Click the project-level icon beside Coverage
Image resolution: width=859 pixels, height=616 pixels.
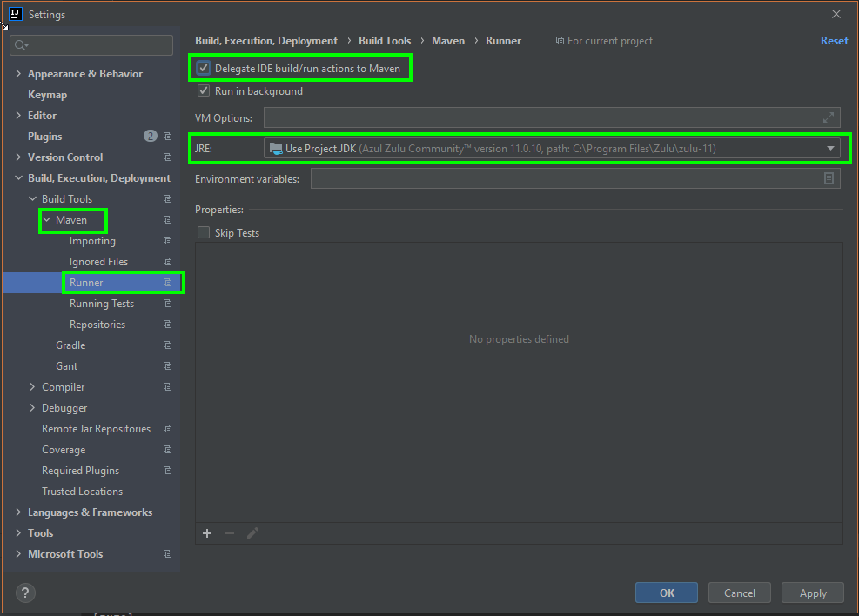168,450
